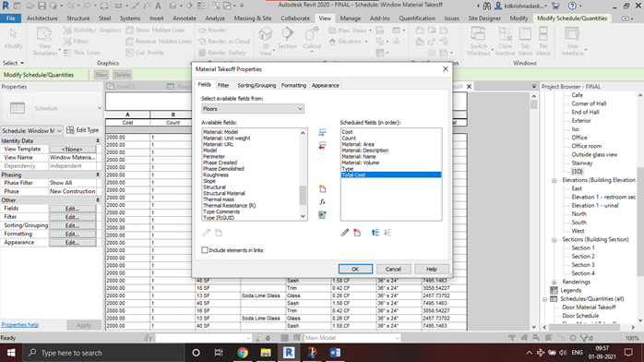Click the Edit Type button

click(x=83, y=130)
